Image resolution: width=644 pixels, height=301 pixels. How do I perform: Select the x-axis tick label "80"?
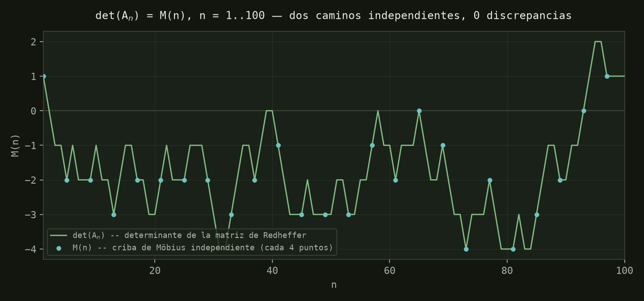click(x=507, y=271)
